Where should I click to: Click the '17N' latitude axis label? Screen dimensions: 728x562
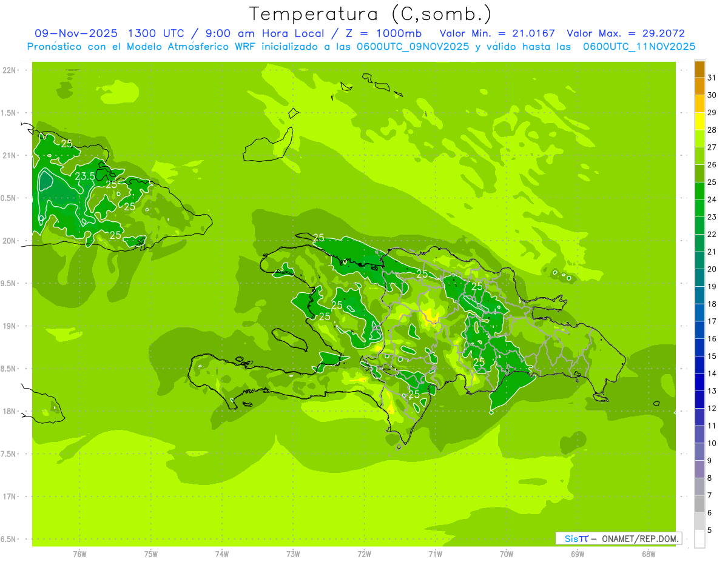click(x=10, y=497)
